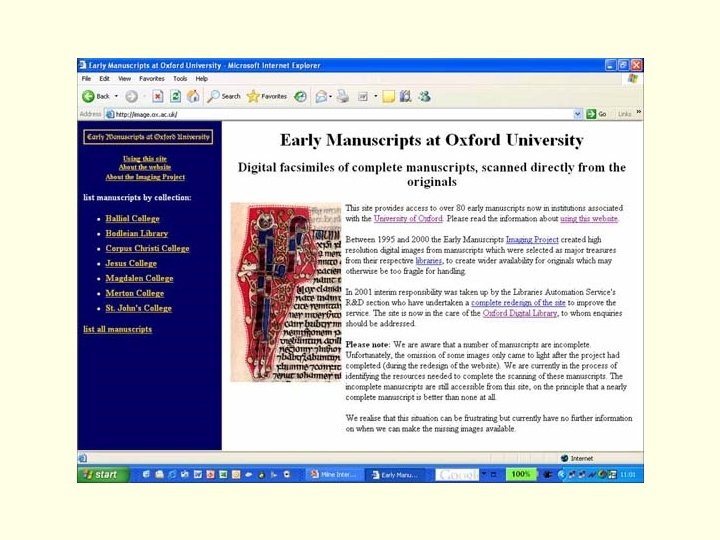The width and height of the screenshot is (720, 540).
Task: Click the Windows flag logo throbber
Action: click(x=633, y=79)
